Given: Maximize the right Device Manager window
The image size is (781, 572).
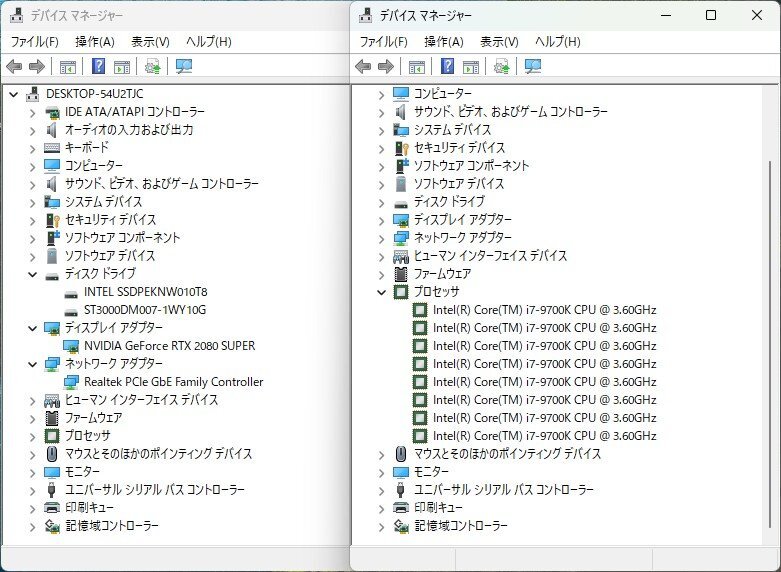Looking at the screenshot, I should click(x=711, y=15).
